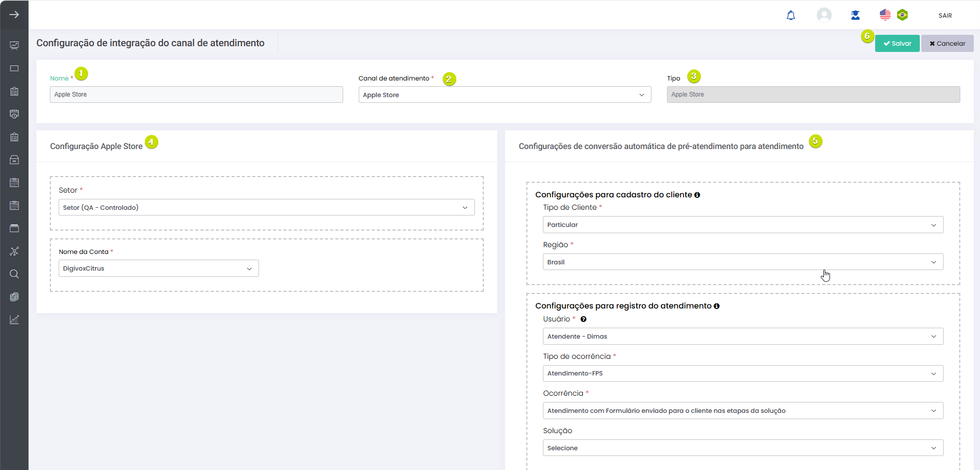Open the Solução dropdown showing Selecione
The image size is (980, 470).
pyautogui.click(x=743, y=448)
